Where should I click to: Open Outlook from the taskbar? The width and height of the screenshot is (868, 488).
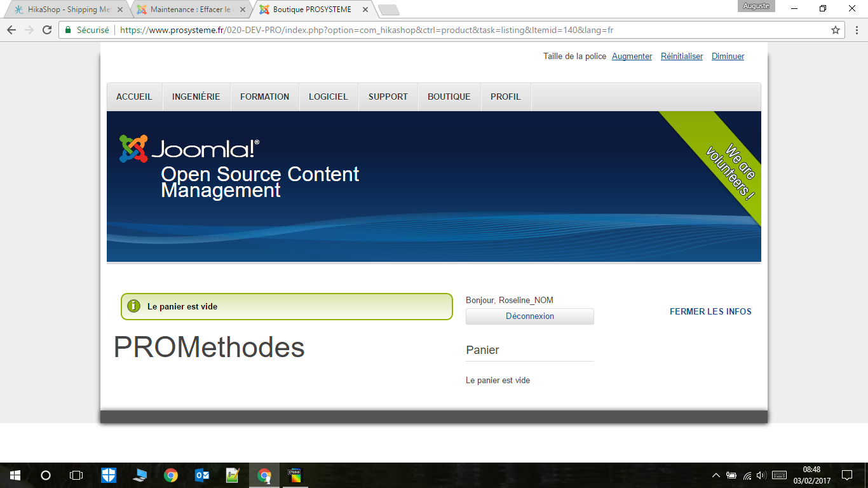click(202, 475)
